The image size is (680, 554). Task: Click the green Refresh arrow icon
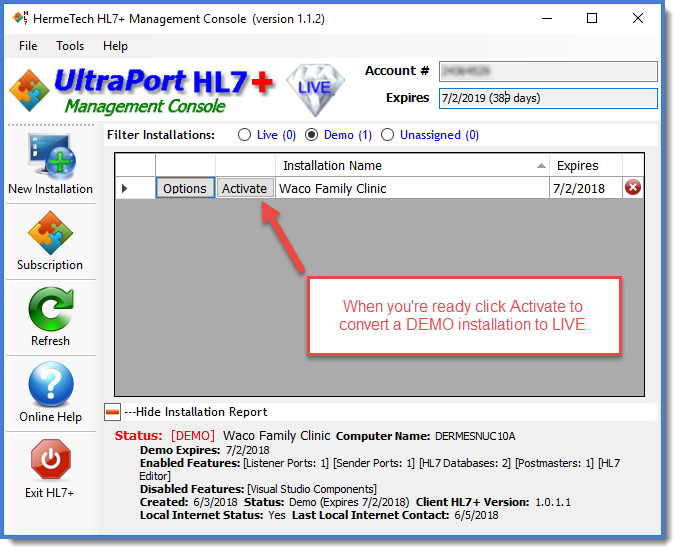pyautogui.click(x=51, y=309)
